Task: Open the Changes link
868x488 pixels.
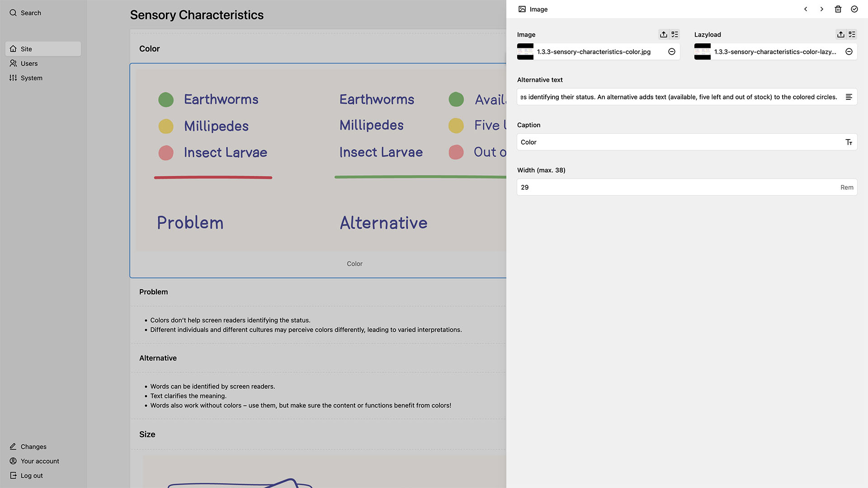Action: pyautogui.click(x=33, y=446)
